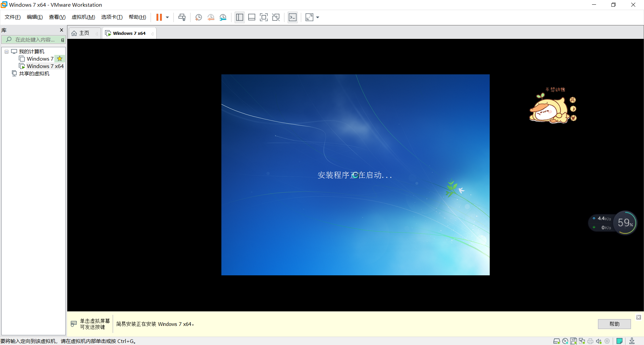The width and height of the screenshot is (644, 345).
Task: Take a snapshot of this virtual machine
Action: (198, 17)
